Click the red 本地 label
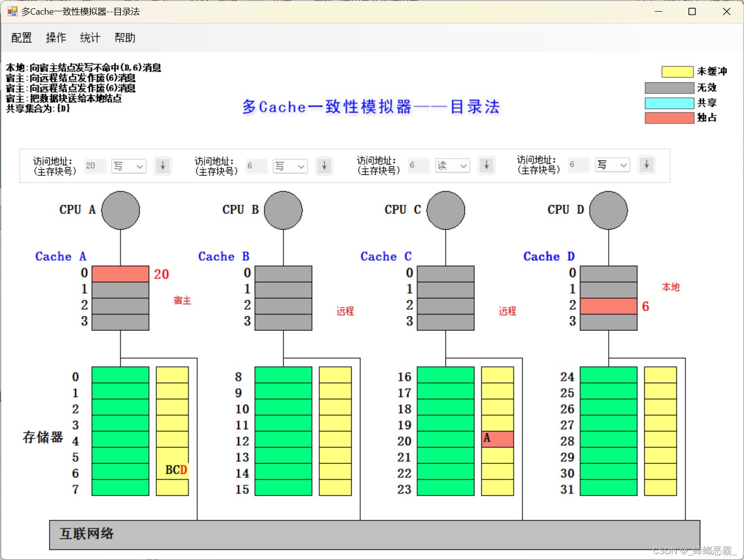The height and width of the screenshot is (560, 744). [671, 287]
